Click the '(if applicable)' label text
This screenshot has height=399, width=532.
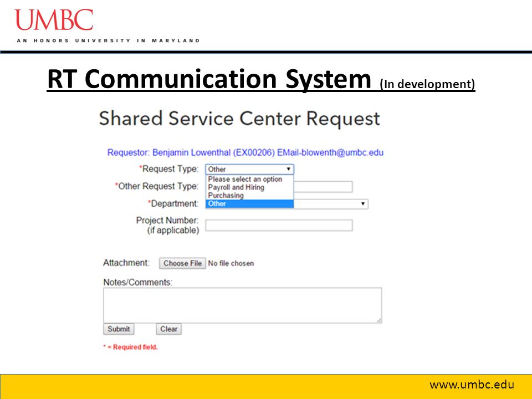[x=173, y=231]
